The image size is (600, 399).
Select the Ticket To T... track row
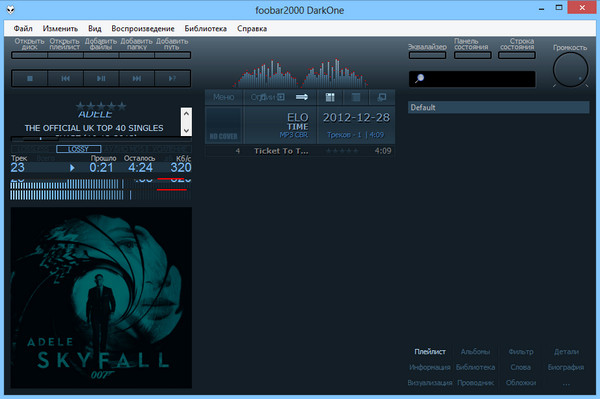(x=300, y=151)
